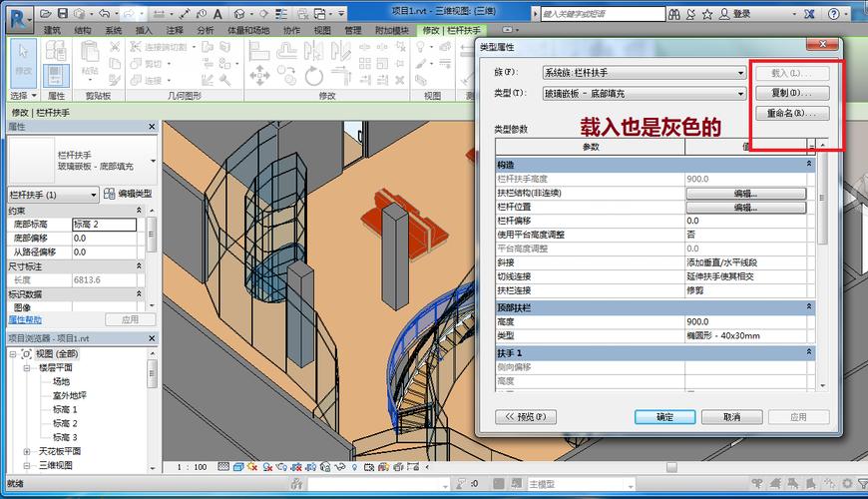Image resolution: width=868 pixels, height=499 pixels.
Task: Click the Rotate tool in 修改 panel
Action: pyautogui.click(x=313, y=75)
